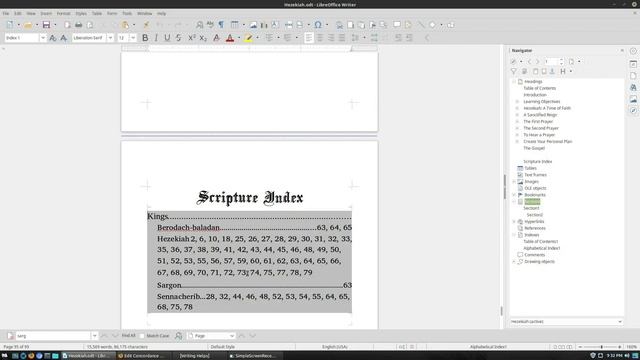Select Scripture Index in Navigator
Image resolution: width=640 pixels, height=360 pixels.
[x=538, y=162]
